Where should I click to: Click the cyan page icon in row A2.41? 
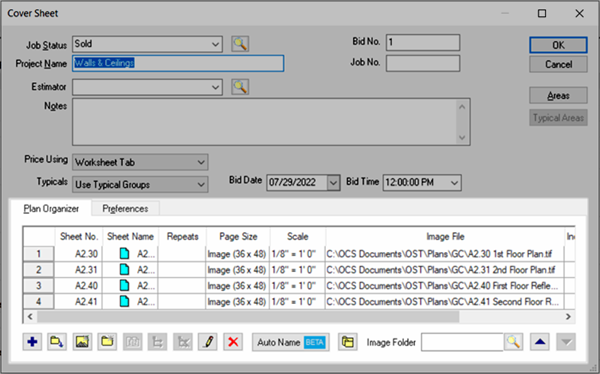click(124, 301)
